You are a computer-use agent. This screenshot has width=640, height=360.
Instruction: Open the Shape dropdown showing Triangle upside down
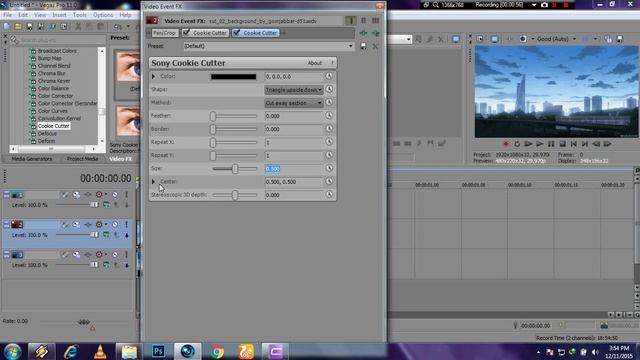(x=293, y=90)
